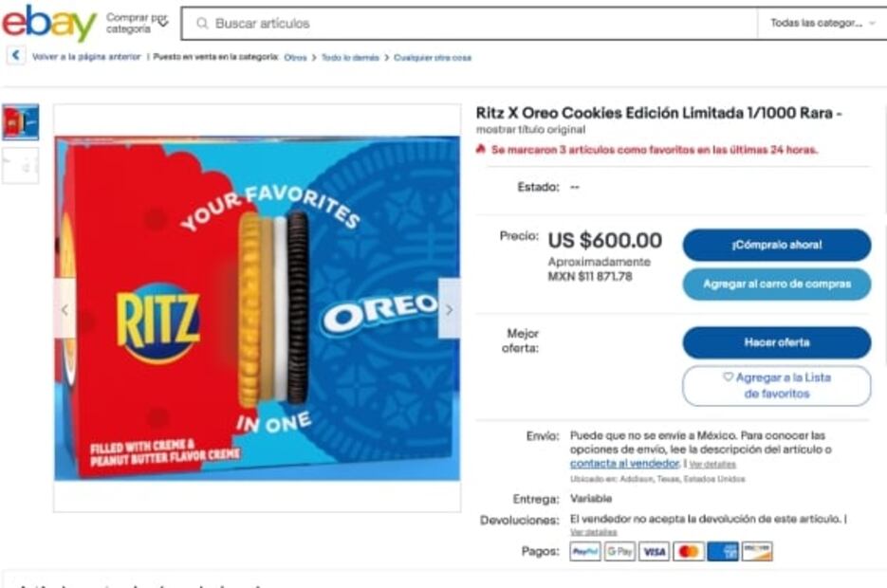Select the first Ritz Oreo thumbnail
Viewport: 887px width, 588px height.
point(21,122)
